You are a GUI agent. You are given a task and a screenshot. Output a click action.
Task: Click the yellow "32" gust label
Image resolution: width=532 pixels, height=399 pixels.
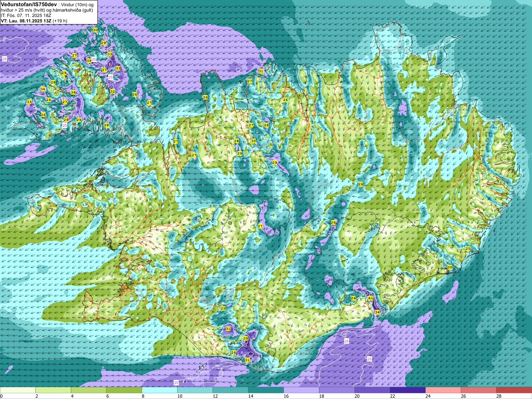pos(112,91)
